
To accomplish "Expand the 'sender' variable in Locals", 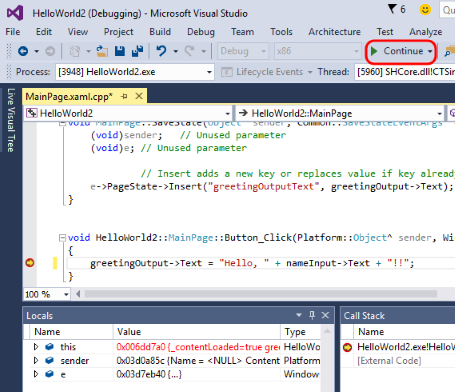I will 36,360.
